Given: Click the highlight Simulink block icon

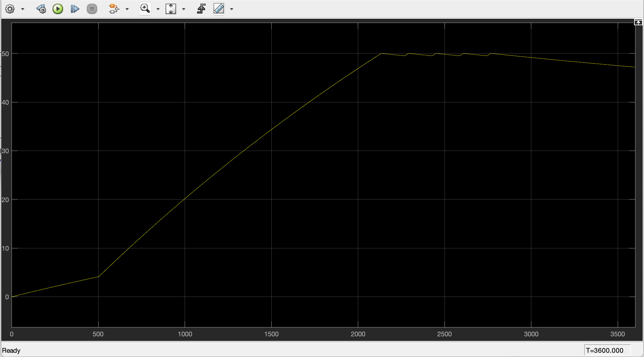Looking at the screenshot, I should (114, 9).
